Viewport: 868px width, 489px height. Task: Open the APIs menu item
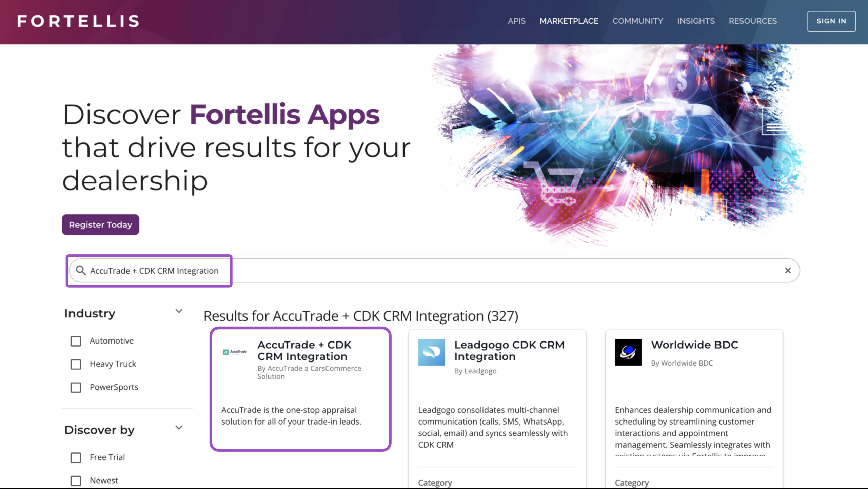[x=516, y=21]
